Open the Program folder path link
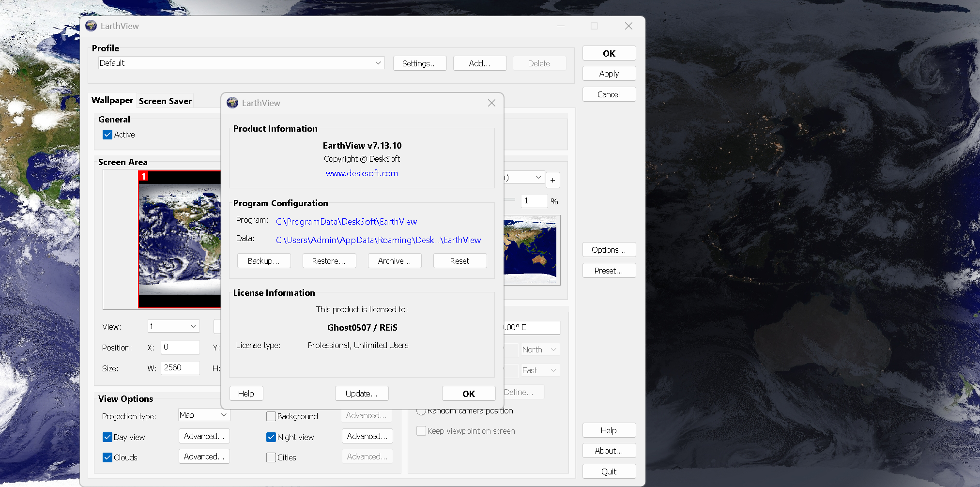The width and height of the screenshot is (980, 487). pyautogui.click(x=346, y=222)
